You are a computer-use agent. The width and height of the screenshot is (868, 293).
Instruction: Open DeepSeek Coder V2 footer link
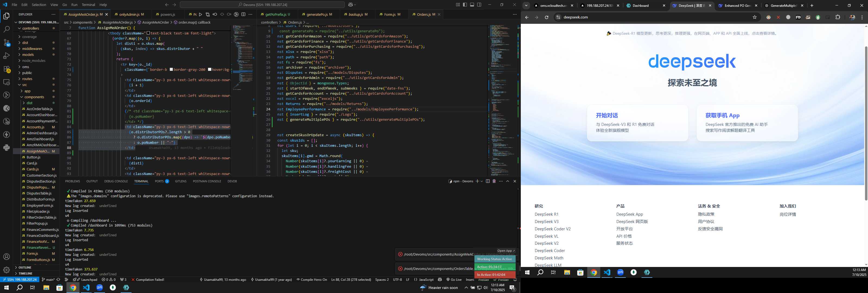point(552,229)
